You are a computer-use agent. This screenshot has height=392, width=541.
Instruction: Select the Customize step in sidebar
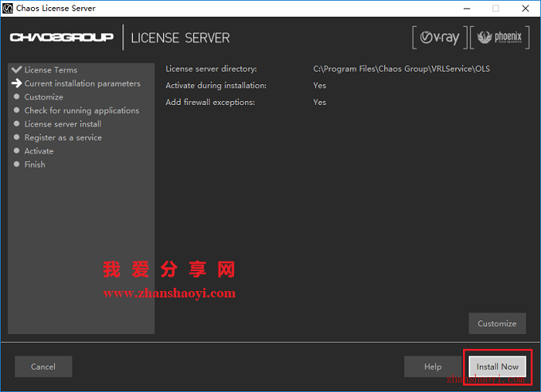pyautogui.click(x=44, y=97)
